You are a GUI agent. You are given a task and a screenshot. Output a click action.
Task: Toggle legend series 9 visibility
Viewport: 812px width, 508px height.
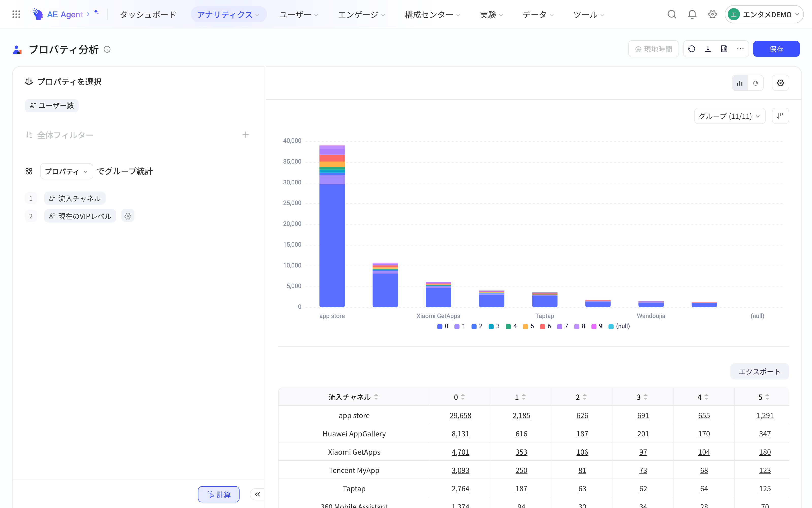pyautogui.click(x=597, y=326)
